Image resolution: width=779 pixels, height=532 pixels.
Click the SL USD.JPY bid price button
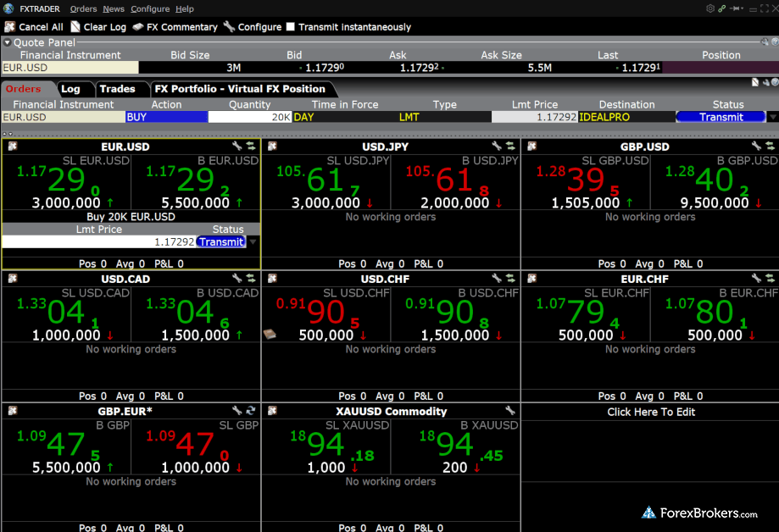326,182
